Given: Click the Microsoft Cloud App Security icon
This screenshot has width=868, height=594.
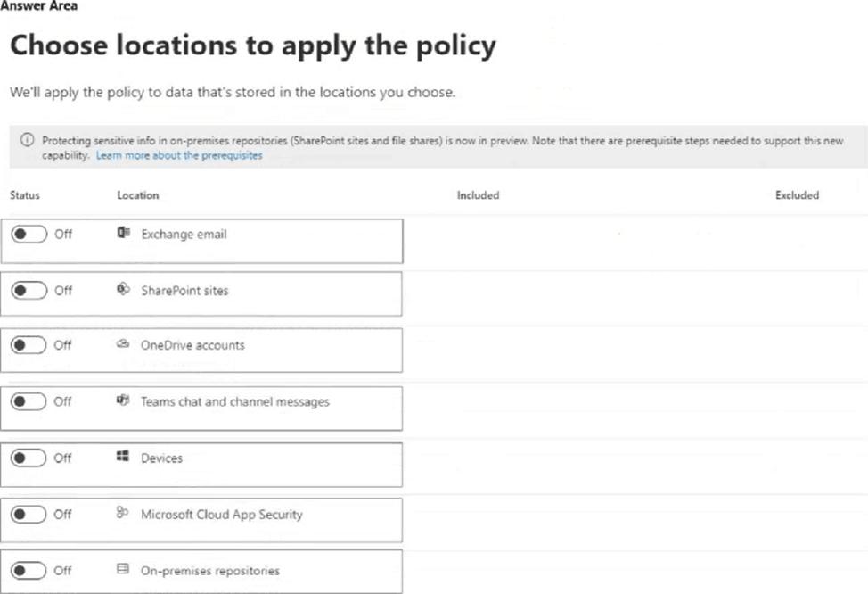Looking at the screenshot, I should (122, 513).
